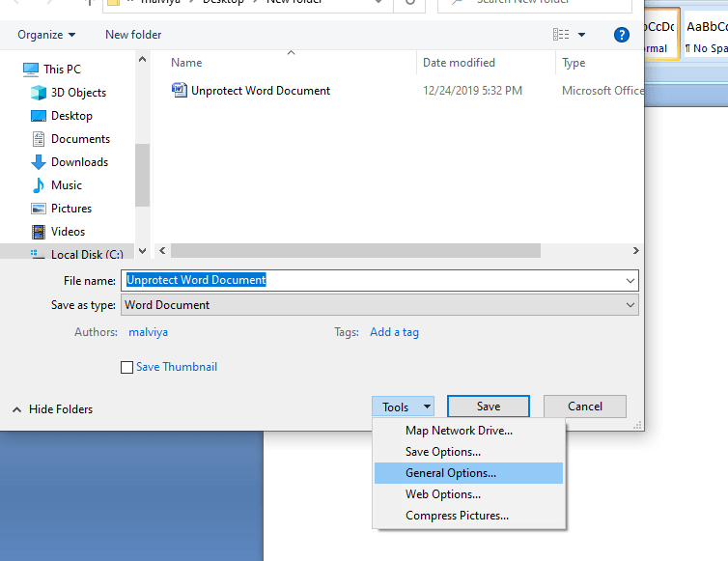
Task: Open the 3D Objects folder icon
Action: (x=39, y=93)
